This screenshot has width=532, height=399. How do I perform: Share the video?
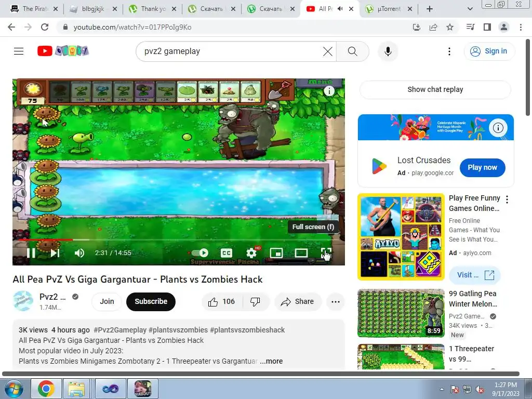click(298, 301)
